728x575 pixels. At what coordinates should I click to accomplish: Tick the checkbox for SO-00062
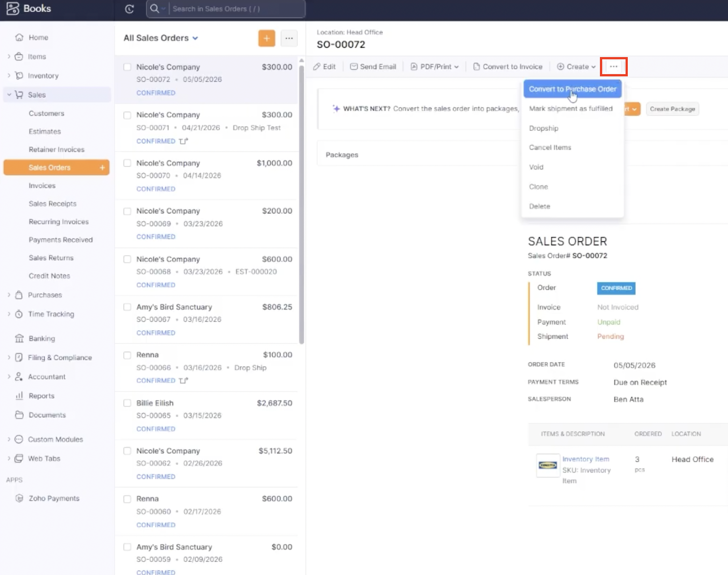pos(127,451)
